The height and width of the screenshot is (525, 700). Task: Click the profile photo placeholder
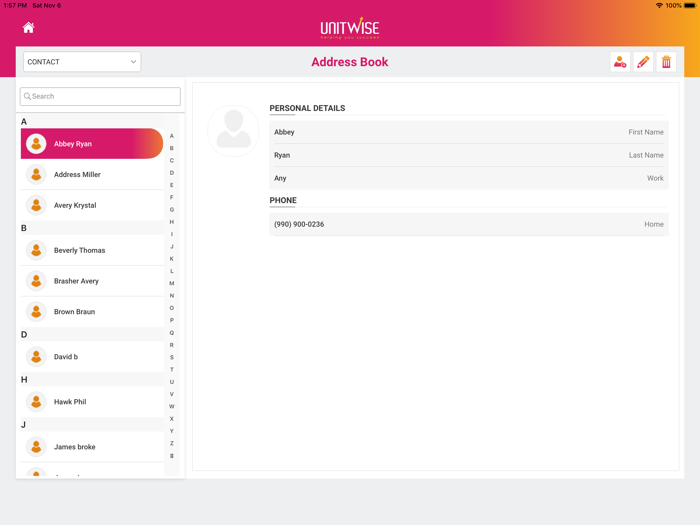[x=233, y=131]
